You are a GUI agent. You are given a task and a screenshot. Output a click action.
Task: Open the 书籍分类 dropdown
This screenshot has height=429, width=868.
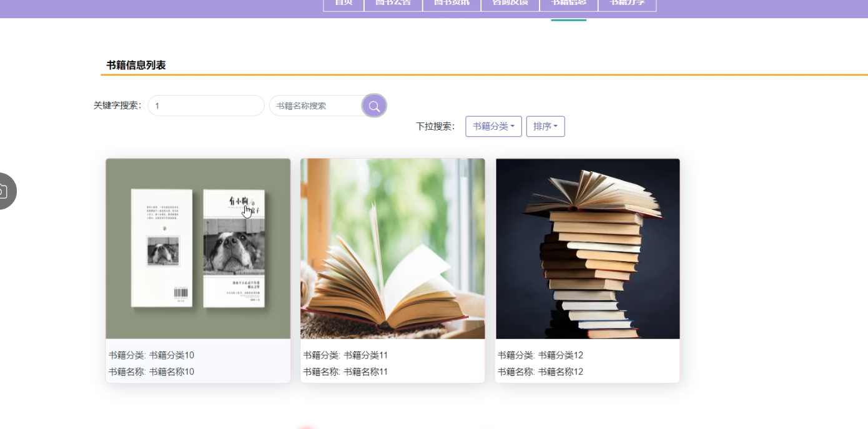(x=493, y=126)
